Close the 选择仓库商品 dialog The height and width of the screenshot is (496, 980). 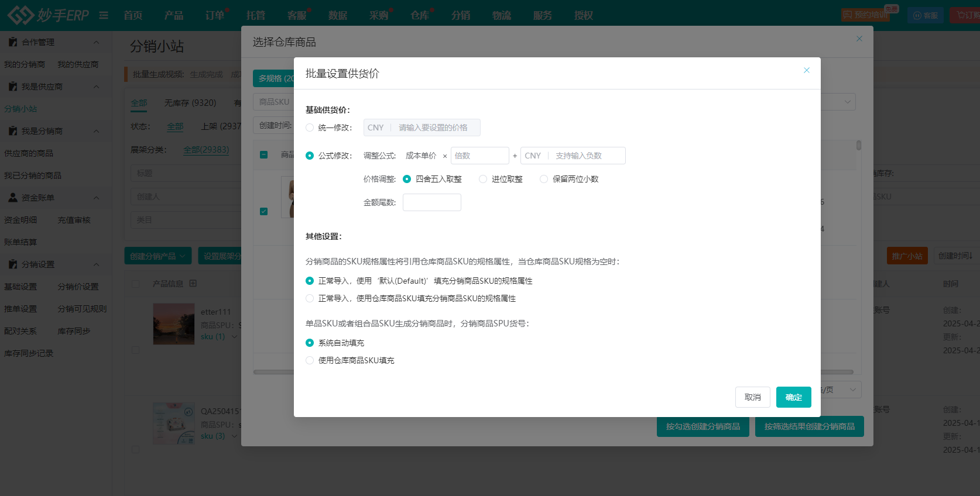[859, 39]
